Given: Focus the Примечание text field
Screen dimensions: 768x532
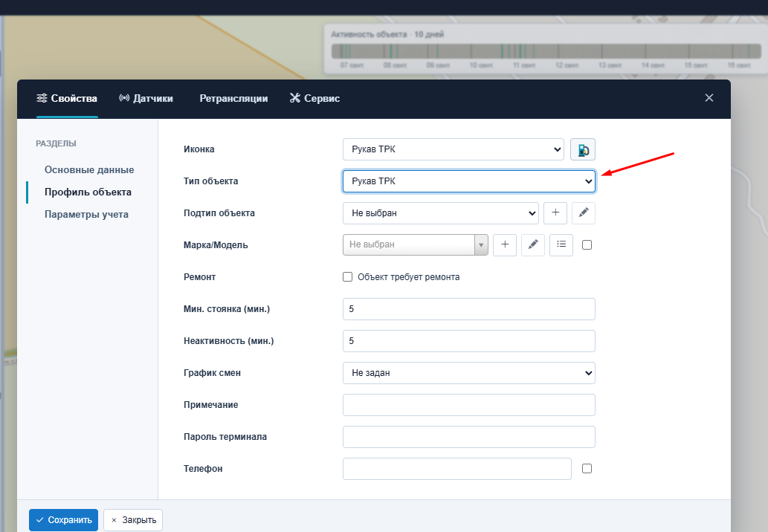Looking at the screenshot, I should tap(469, 405).
